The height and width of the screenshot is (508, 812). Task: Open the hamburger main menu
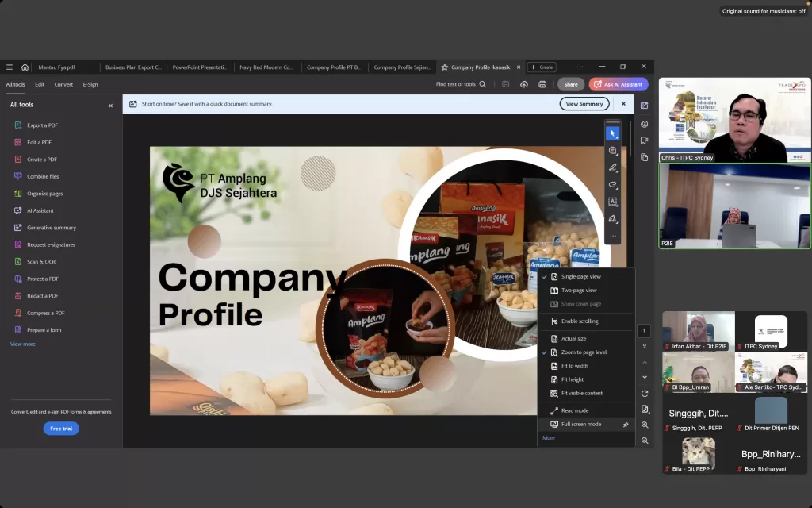coord(10,67)
